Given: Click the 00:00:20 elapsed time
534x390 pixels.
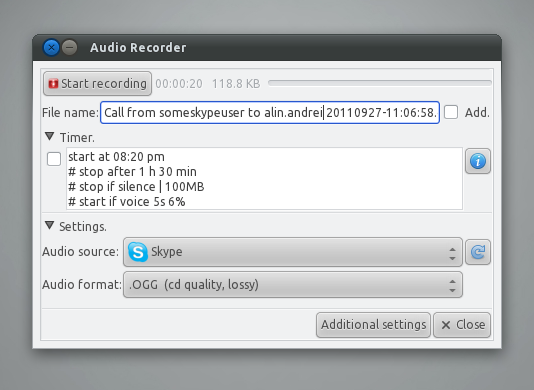Looking at the screenshot, I should (179, 84).
